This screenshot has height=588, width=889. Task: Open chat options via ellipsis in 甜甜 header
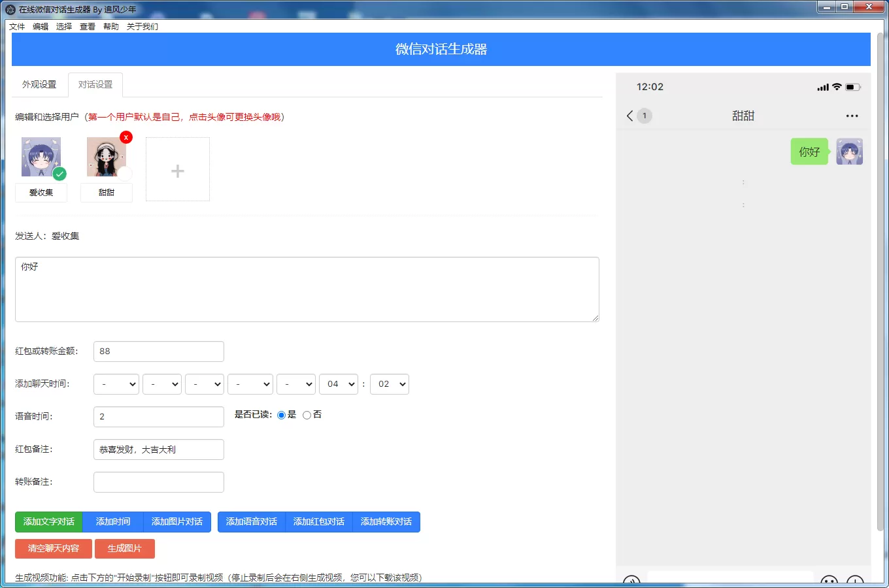pos(852,116)
